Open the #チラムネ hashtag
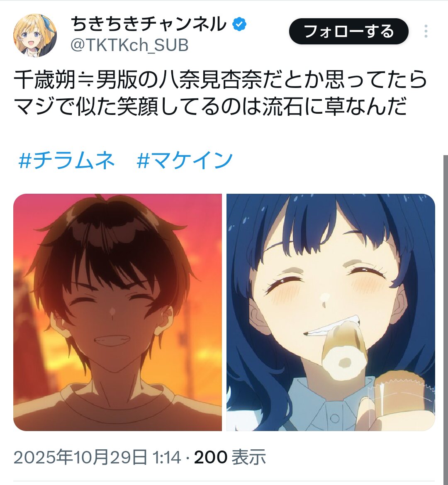 [66, 160]
